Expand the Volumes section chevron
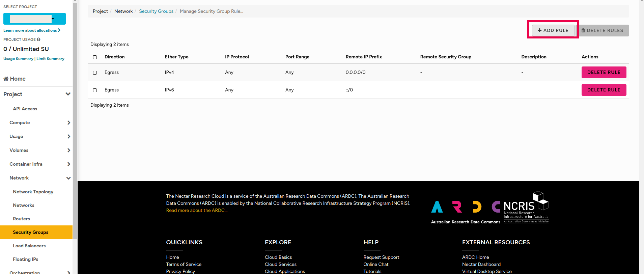The height and width of the screenshot is (274, 644). pyautogui.click(x=68, y=150)
